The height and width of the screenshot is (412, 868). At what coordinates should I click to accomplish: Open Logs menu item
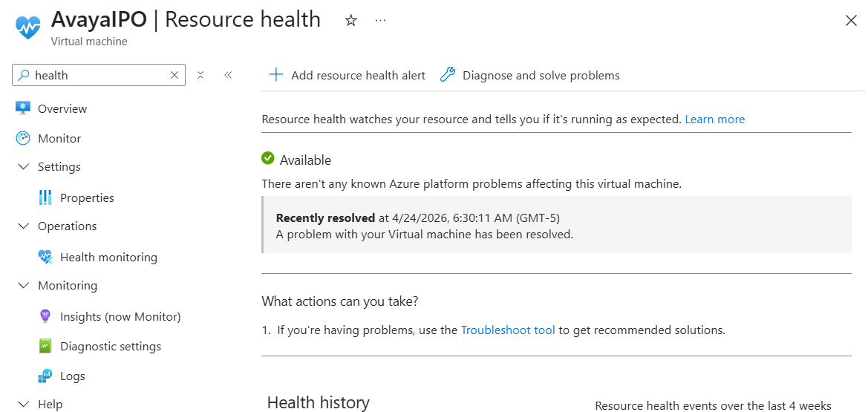pos(73,376)
